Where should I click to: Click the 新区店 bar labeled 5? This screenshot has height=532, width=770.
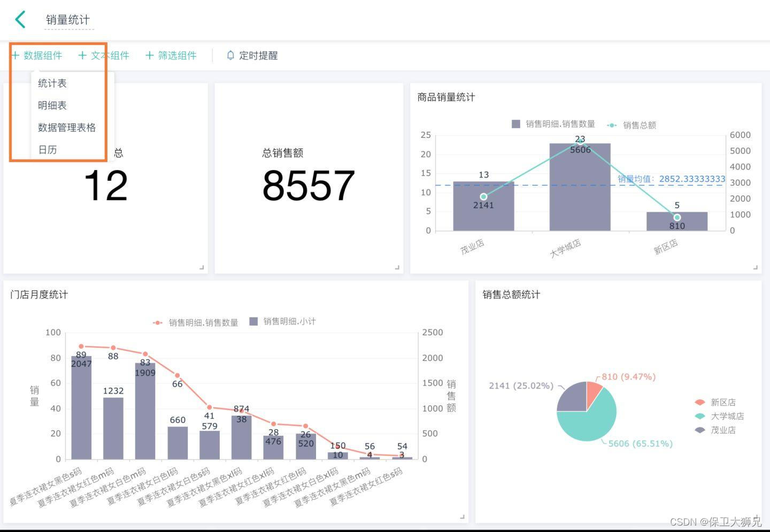click(677, 221)
